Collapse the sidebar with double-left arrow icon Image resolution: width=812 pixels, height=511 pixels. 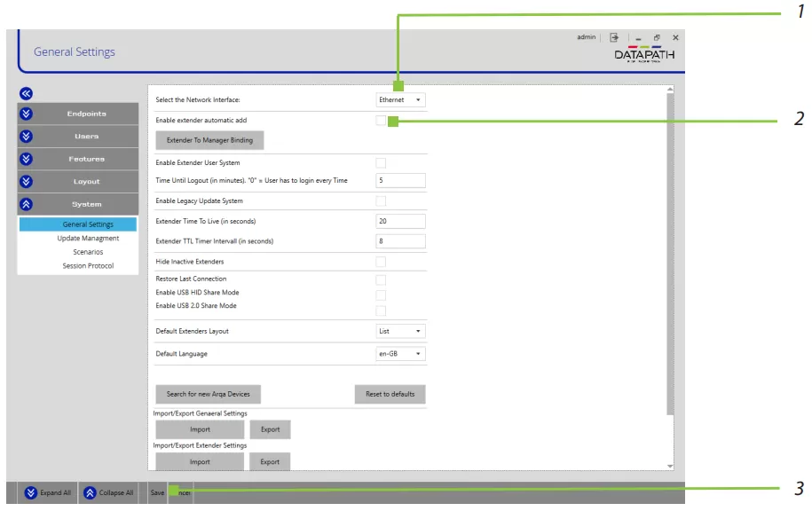[x=26, y=92]
